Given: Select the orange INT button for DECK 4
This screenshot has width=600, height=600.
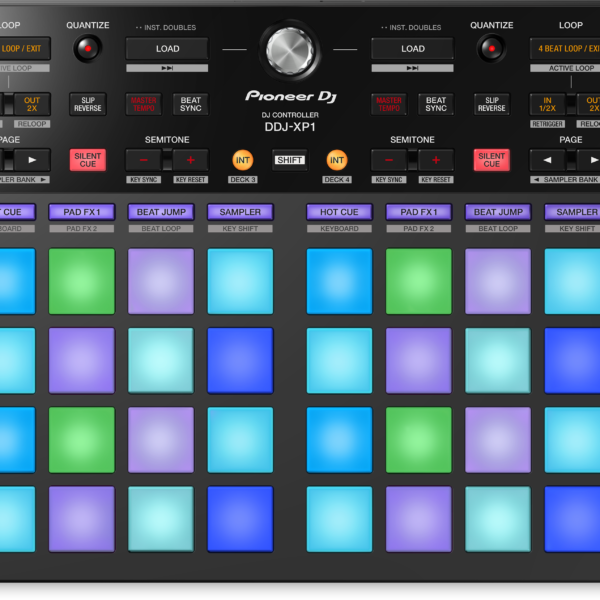Looking at the screenshot, I should [x=337, y=160].
